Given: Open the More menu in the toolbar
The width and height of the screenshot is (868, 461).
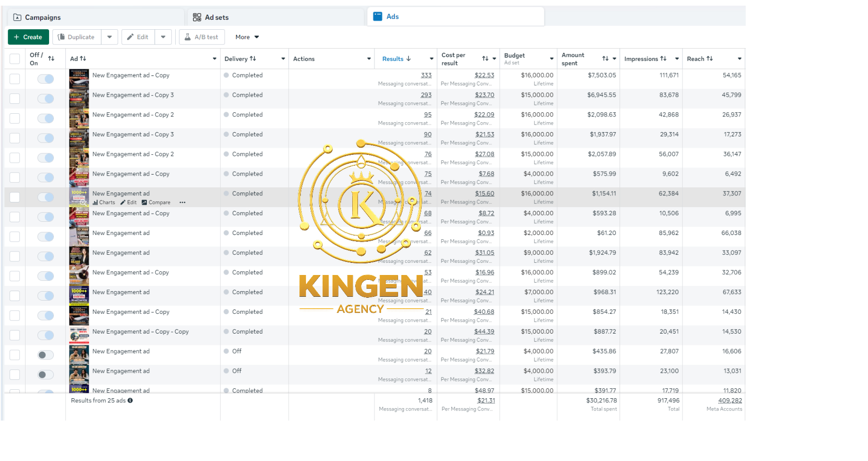Looking at the screenshot, I should tap(247, 37).
